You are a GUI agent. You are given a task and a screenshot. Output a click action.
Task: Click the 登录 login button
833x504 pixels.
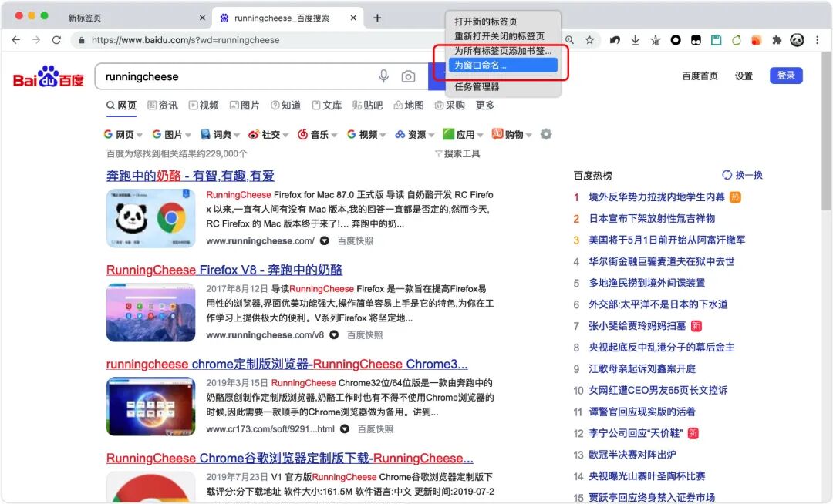pos(786,76)
